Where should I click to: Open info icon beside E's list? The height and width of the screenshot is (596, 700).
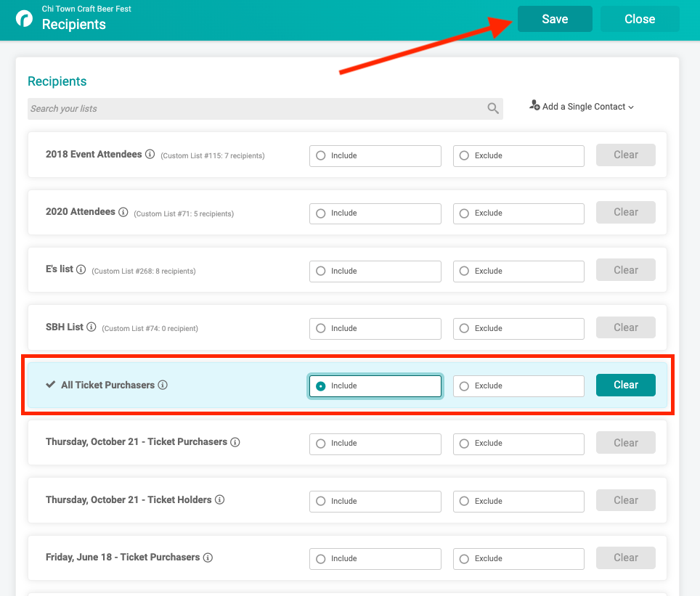[x=81, y=269]
